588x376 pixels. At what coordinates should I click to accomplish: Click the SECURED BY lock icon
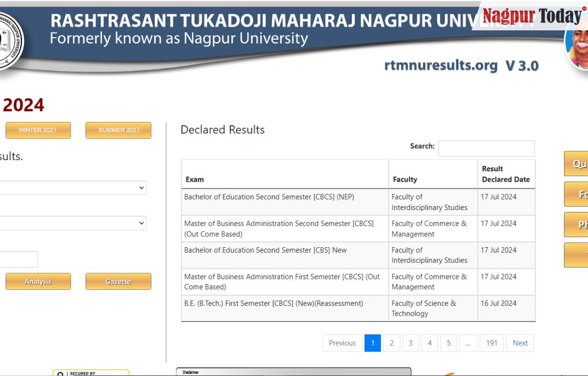click(x=61, y=373)
